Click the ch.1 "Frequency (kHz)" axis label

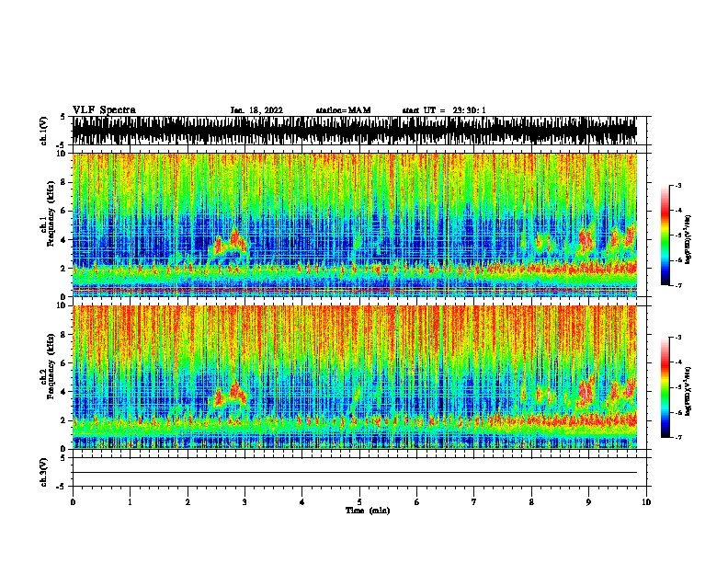[x=51, y=213]
